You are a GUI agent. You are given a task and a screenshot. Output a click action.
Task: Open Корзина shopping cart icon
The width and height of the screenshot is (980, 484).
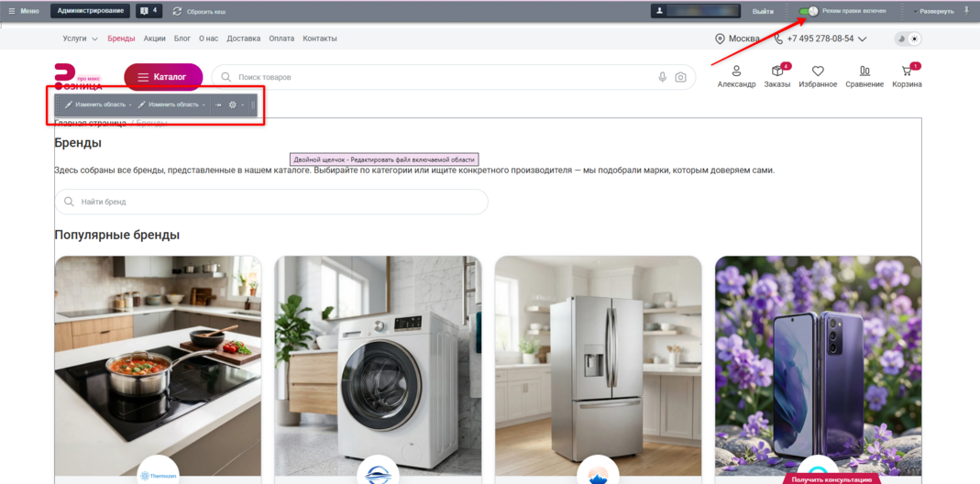point(907,76)
